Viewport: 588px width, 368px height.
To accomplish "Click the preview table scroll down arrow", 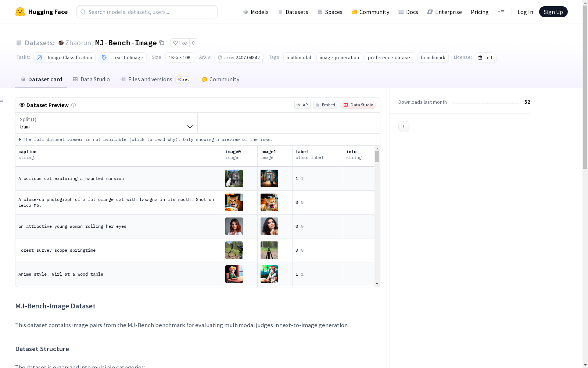I will (377, 284).
